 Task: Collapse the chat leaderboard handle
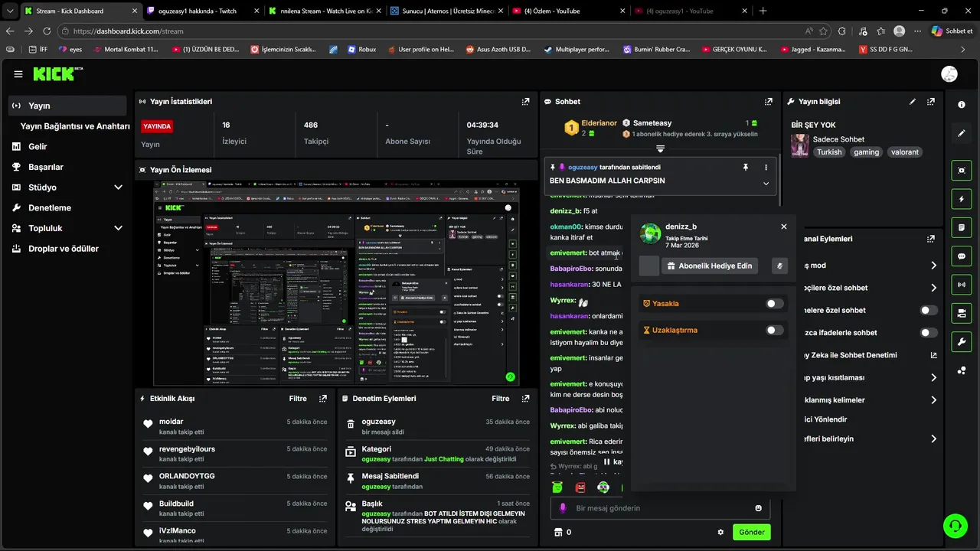pyautogui.click(x=660, y=148)
